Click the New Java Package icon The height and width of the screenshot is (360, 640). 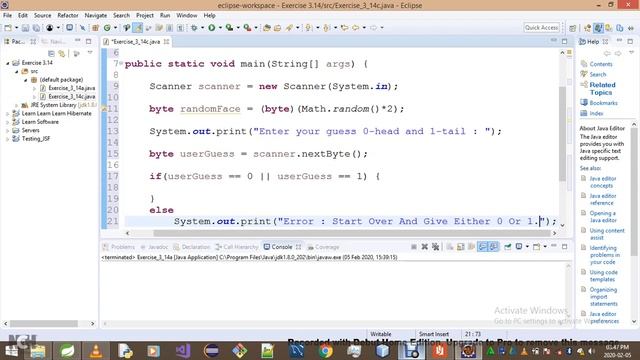click(96, 28)
